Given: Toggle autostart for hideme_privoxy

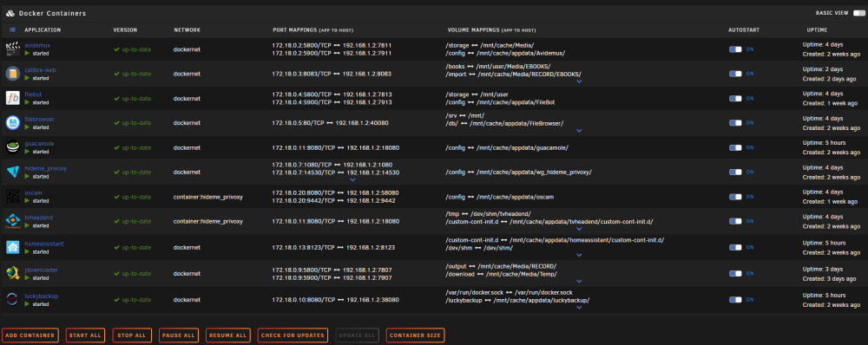Looking at the screenshot, I should pyautogui.click(x=735, y=172).
